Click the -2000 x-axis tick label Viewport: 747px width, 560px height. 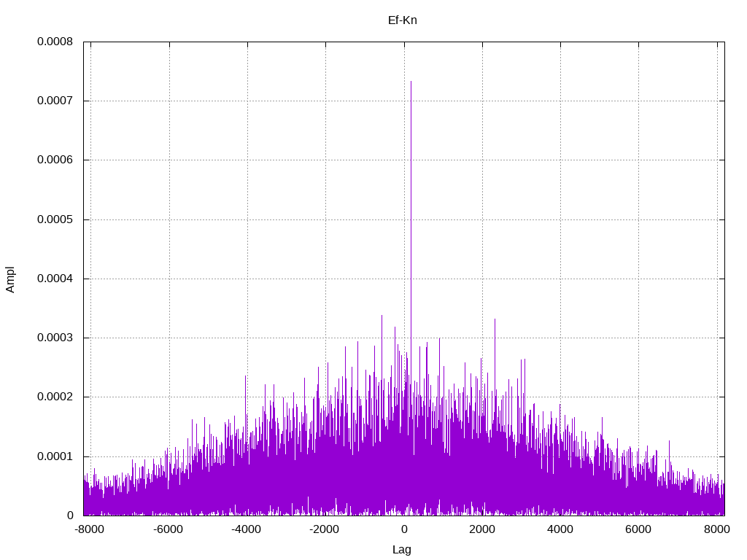coord(324,529)
